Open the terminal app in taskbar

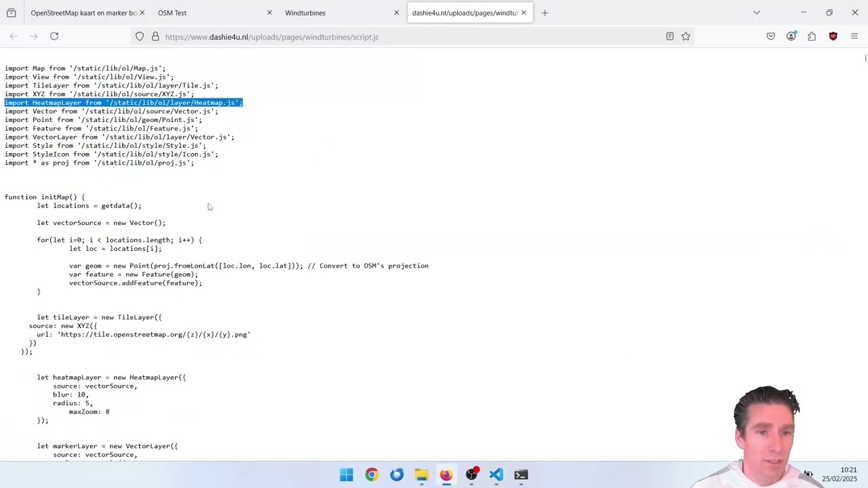click(x=521, y=474)
